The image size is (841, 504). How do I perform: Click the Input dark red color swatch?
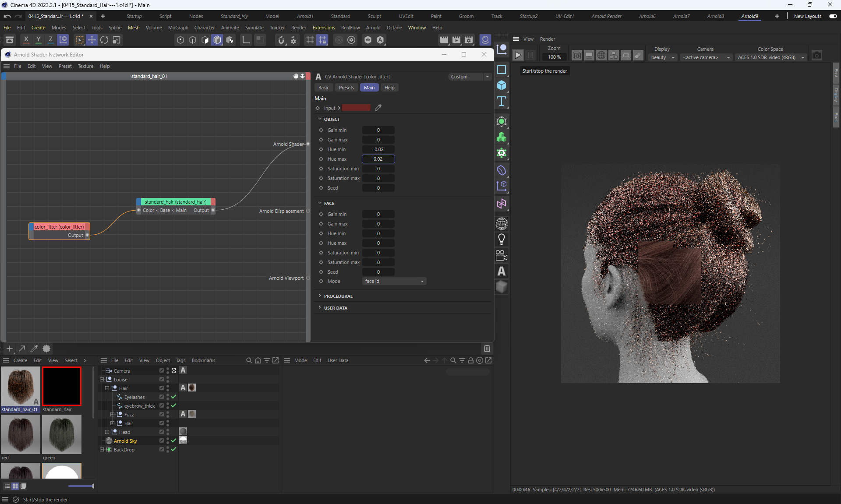pos(356,108)
